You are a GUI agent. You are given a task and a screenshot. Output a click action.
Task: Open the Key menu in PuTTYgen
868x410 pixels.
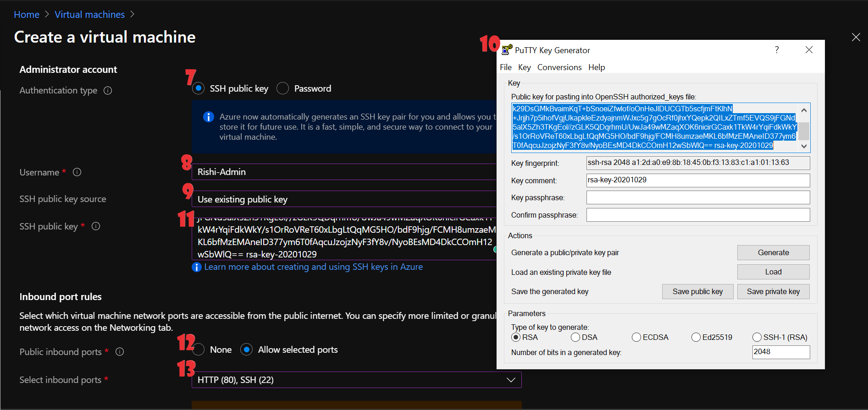(524, 67)
